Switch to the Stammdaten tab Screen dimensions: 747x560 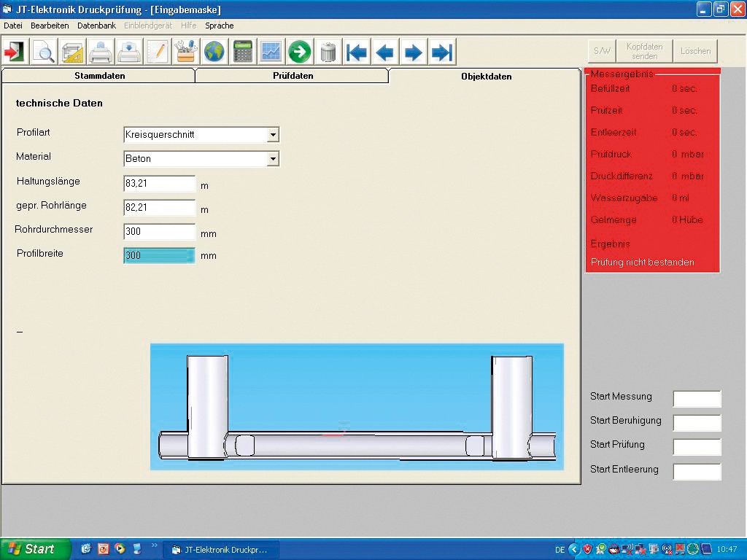99,76
